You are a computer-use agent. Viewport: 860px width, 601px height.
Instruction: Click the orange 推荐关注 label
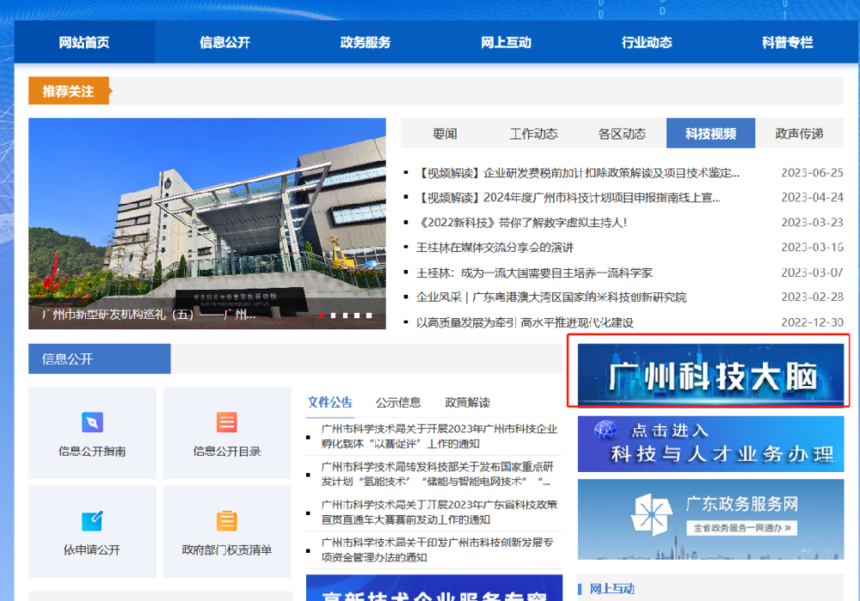(x=69, y=91)
